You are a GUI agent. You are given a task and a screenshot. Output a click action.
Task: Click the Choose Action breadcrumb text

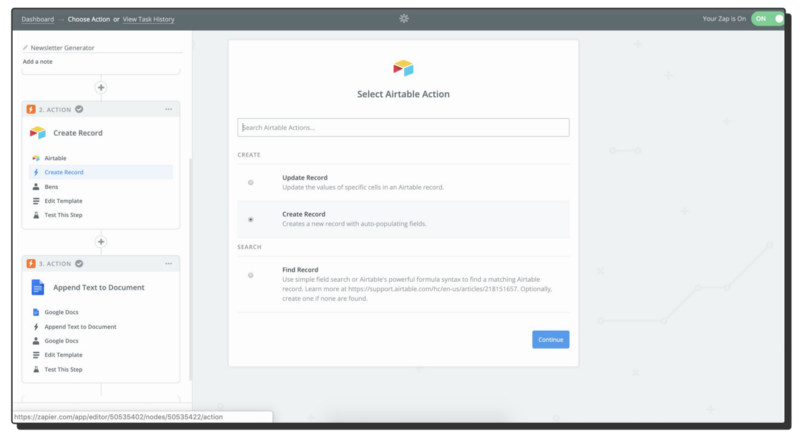tap(89, 19)
